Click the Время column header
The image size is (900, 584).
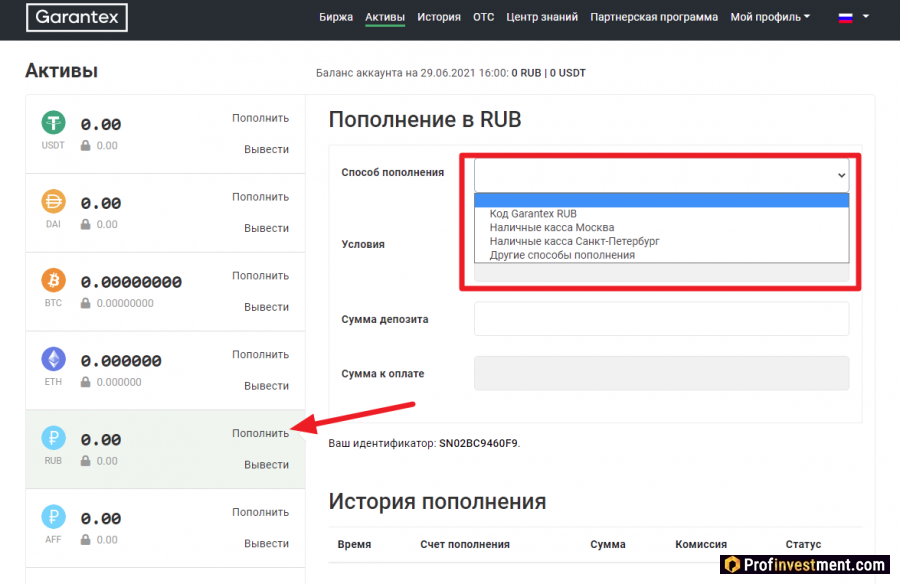[x=354, y=544]
